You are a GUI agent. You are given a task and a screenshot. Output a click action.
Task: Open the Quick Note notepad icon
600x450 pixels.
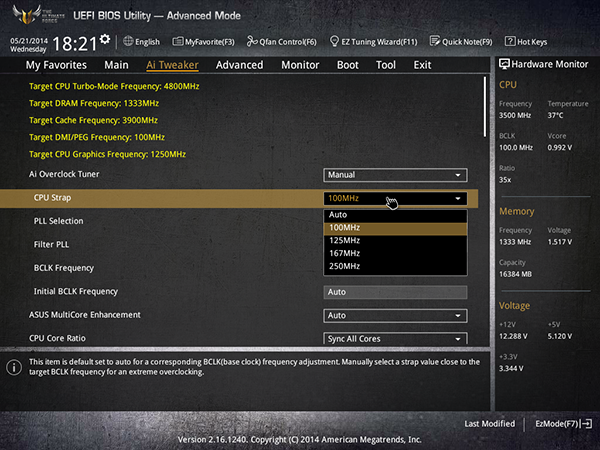435,41
